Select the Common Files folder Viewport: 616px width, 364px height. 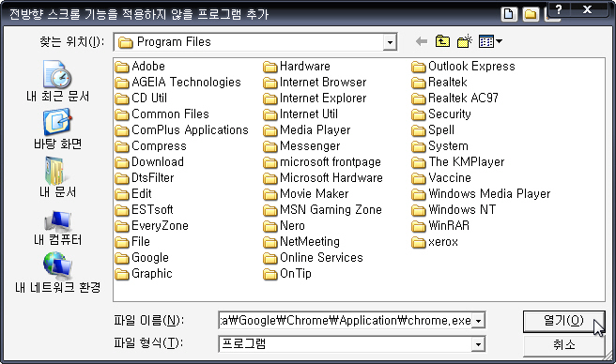162,114
